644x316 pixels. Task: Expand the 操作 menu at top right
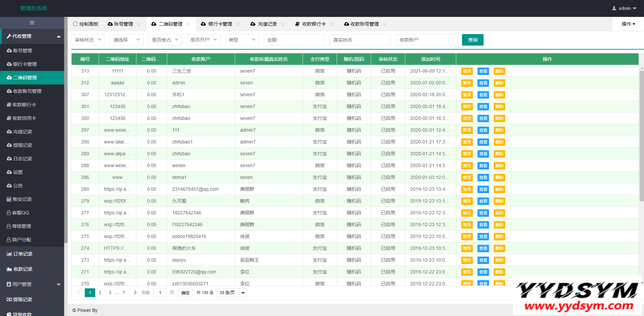tap(628, 24)
